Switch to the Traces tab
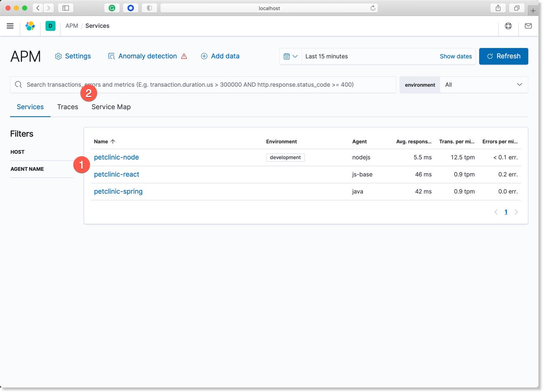 (68, 107)
